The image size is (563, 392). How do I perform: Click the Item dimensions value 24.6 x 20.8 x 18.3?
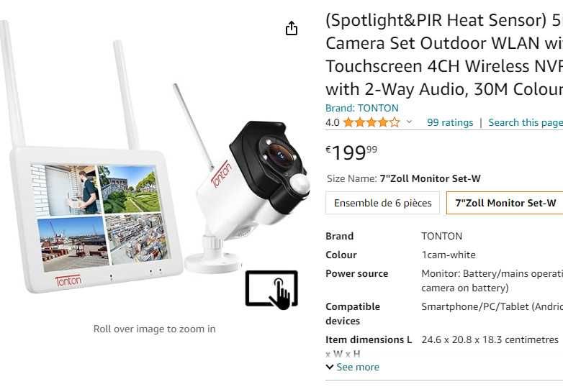coord(490,339)
